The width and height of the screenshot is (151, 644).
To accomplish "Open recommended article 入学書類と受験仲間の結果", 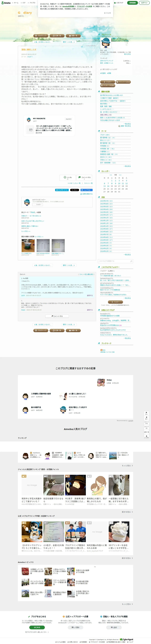I will [x=41, y=393].
